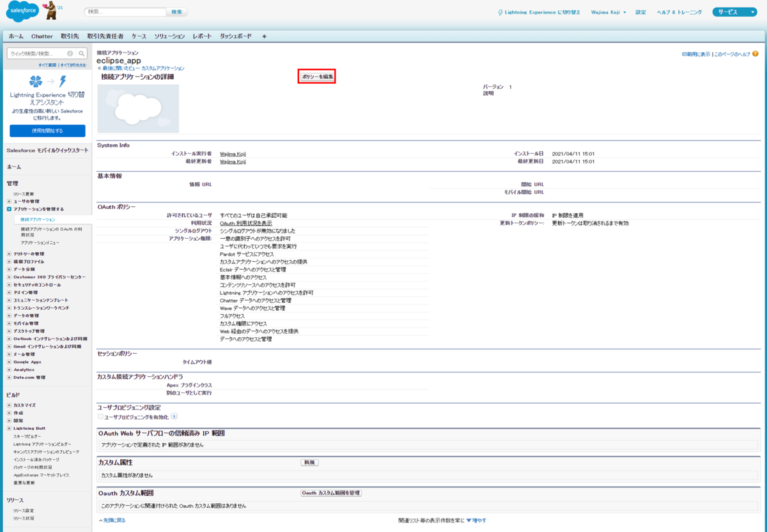Click 増やす to show more related list items

click(476, 521)
